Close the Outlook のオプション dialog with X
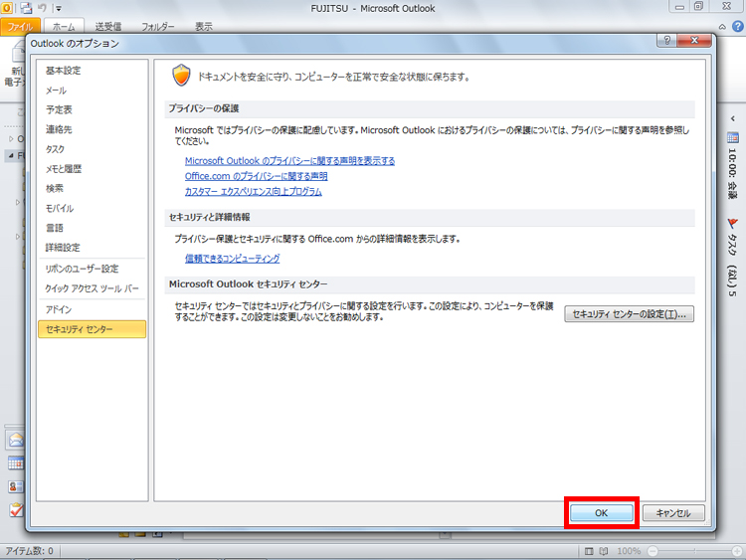Screen dimensions: 746x560 [694, 40]
